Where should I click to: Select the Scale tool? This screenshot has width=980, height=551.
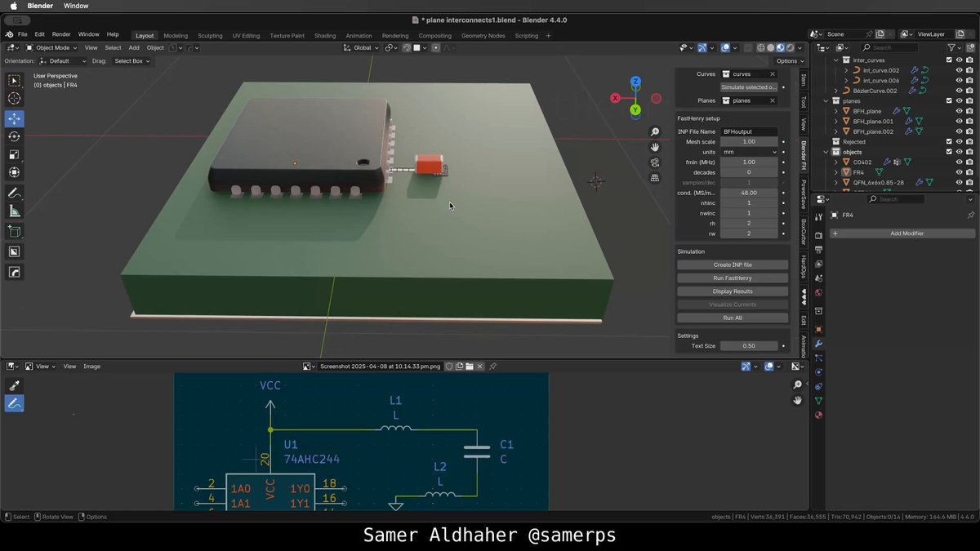14,154
